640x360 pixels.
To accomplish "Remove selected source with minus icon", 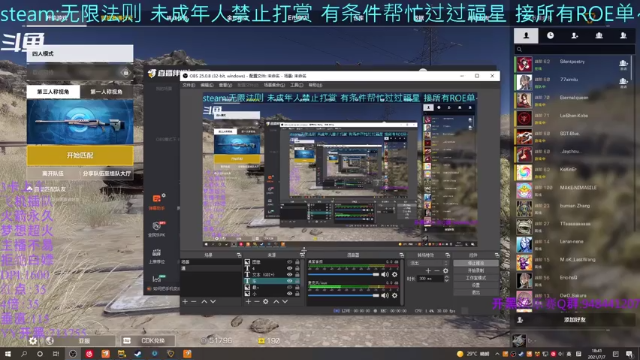I will [257, 301].
